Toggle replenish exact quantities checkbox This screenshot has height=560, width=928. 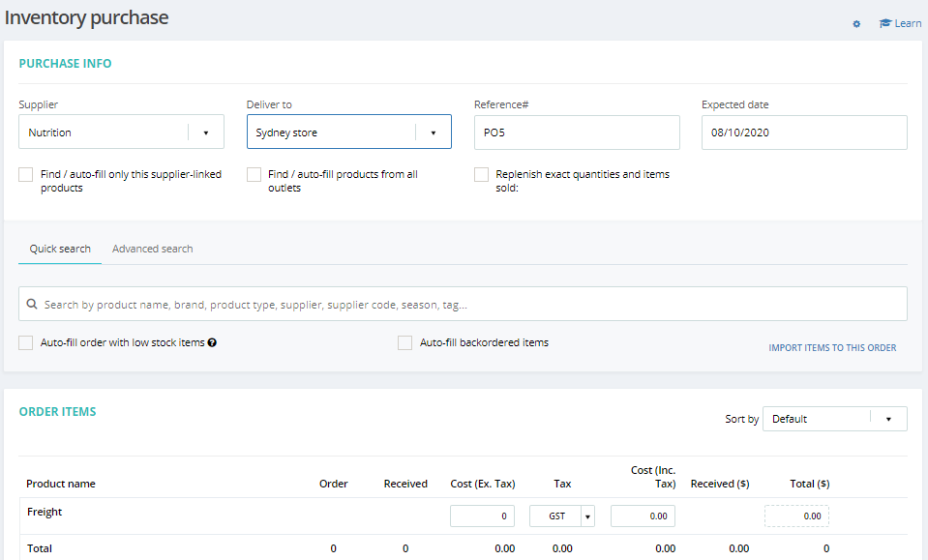(x=482, y=175)
